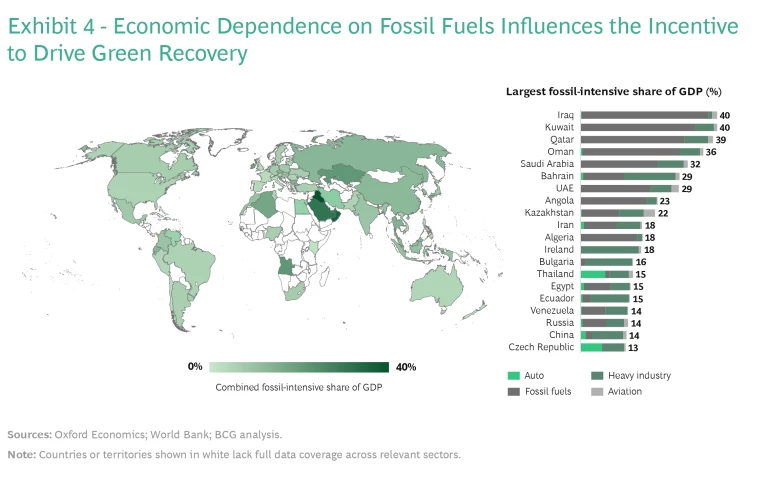Select the Iraq bar in chart

coord(648,116)
